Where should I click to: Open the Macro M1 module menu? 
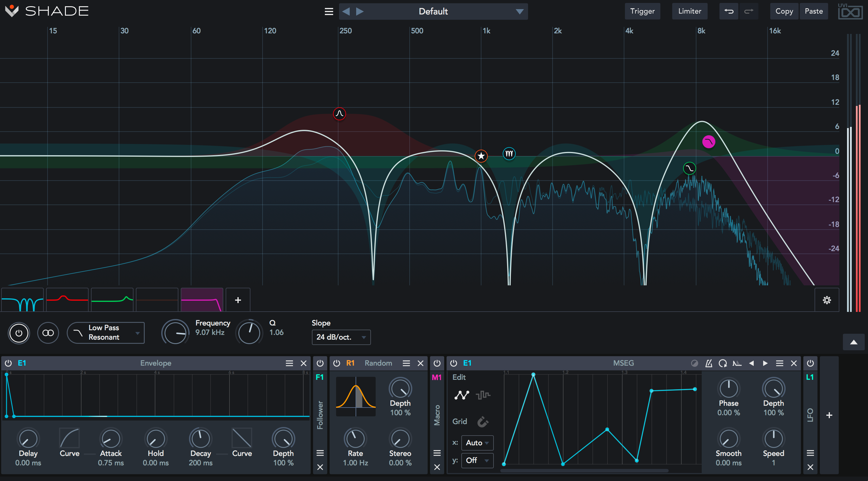437,453
